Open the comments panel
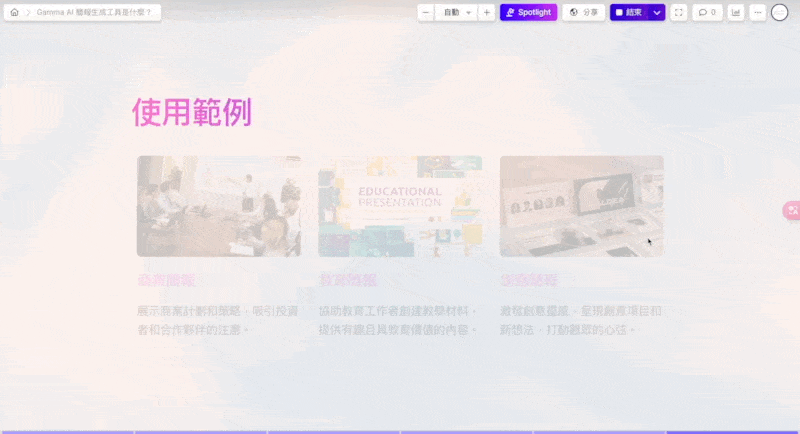The height and width of the screenshot is (434, 800). click(707, 12)
